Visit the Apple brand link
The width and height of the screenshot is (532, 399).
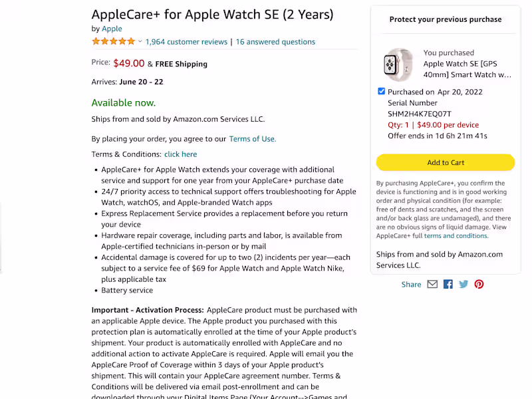click(x=112, y=29)
